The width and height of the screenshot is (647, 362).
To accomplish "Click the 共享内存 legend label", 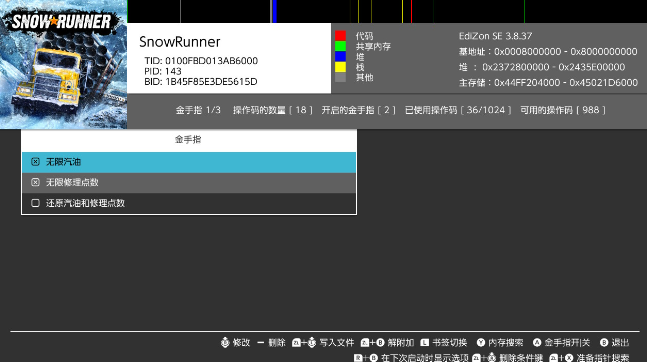I will (x=373, y=46).
